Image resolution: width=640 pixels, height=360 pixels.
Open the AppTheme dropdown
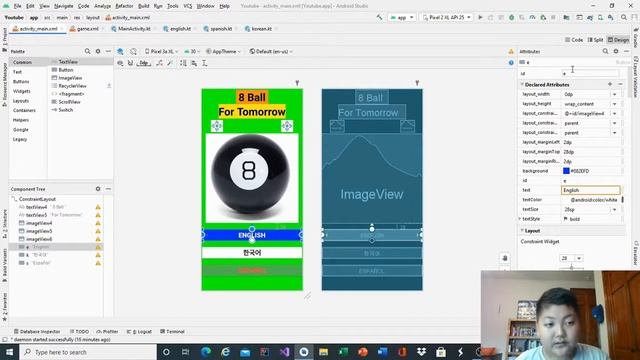pos(223,51)
